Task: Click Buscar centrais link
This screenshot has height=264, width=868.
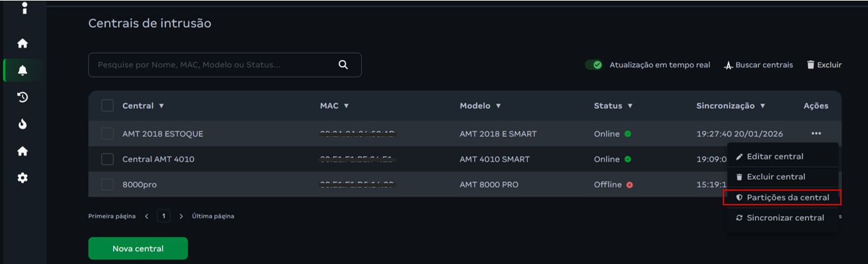Action: click(758, 65)
